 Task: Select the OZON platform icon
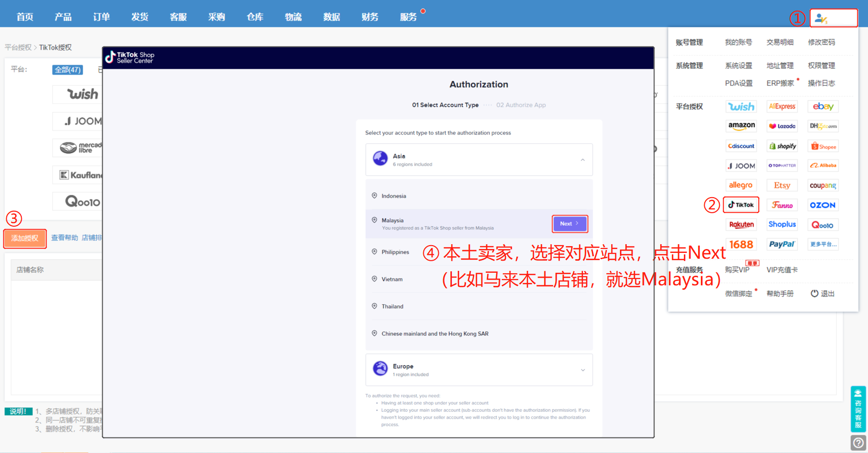822,204
